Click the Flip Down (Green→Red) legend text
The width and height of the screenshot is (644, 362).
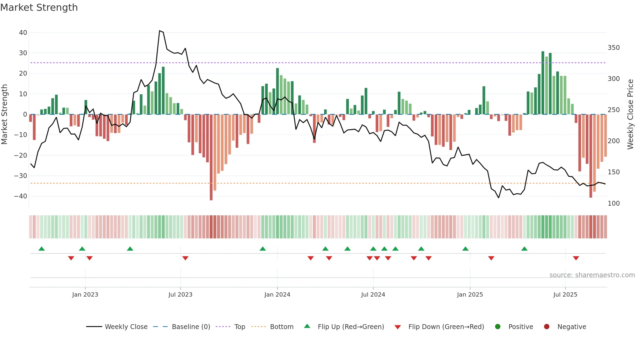tap(446, 327)
